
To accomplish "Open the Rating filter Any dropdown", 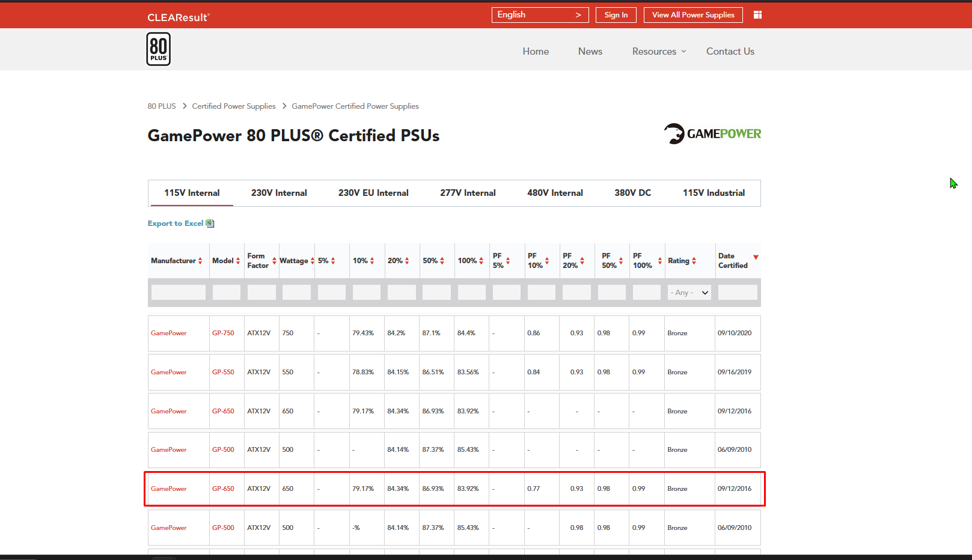I will (x=689, y=293).
